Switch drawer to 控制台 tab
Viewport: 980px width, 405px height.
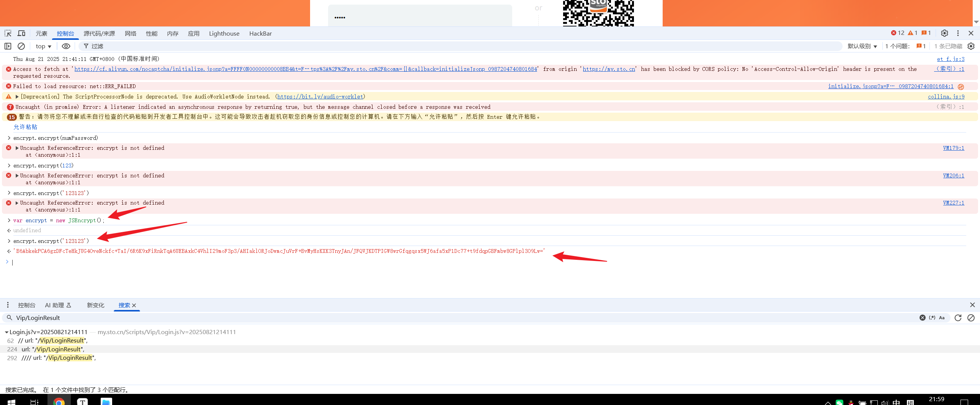pyautogui.click(x=27, y=305)
